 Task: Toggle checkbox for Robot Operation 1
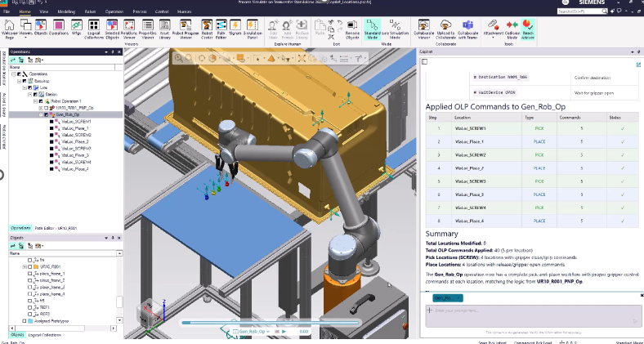(x=40, y=101)
